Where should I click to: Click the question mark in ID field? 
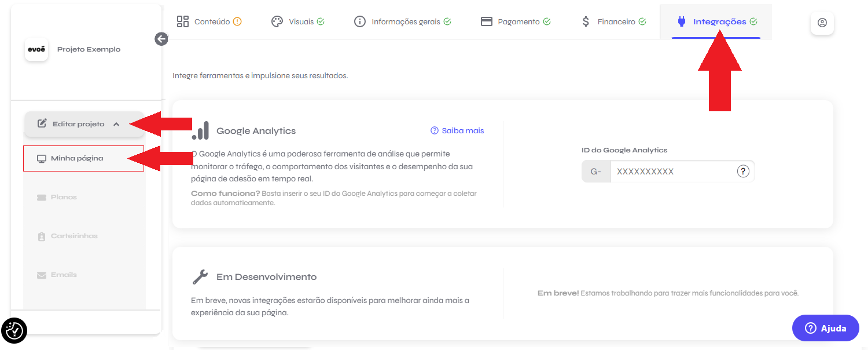tap(744, 172)
